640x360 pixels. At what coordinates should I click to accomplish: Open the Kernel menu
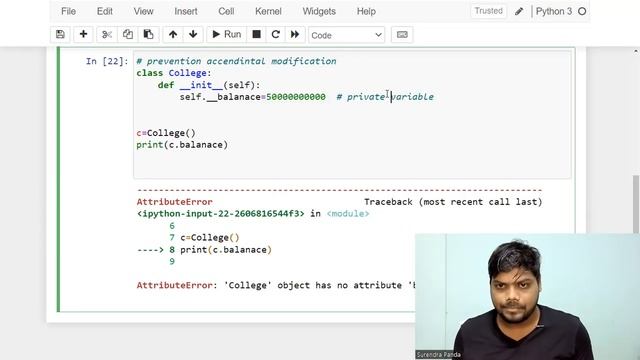click(x=268, y=11)
